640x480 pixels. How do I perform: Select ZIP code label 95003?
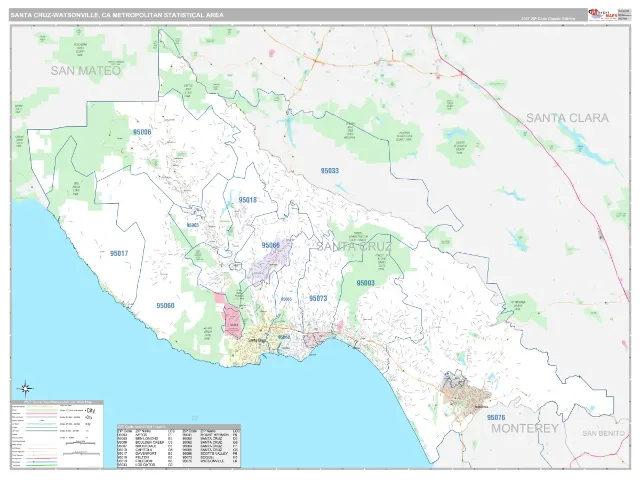click(x=365, y=283)
